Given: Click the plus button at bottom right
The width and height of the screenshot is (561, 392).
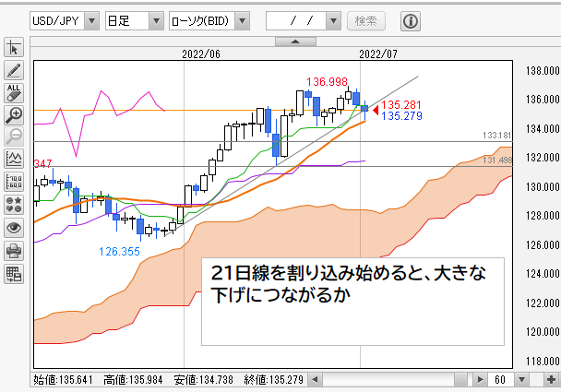Looking at the screenshot, I should coord(552,379).
